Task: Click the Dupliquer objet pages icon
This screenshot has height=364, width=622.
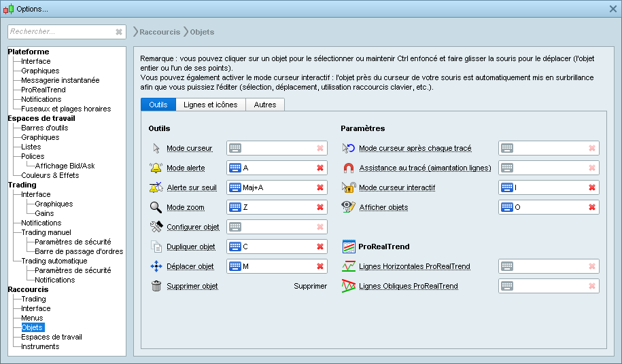Action: [x=156, y=247]
